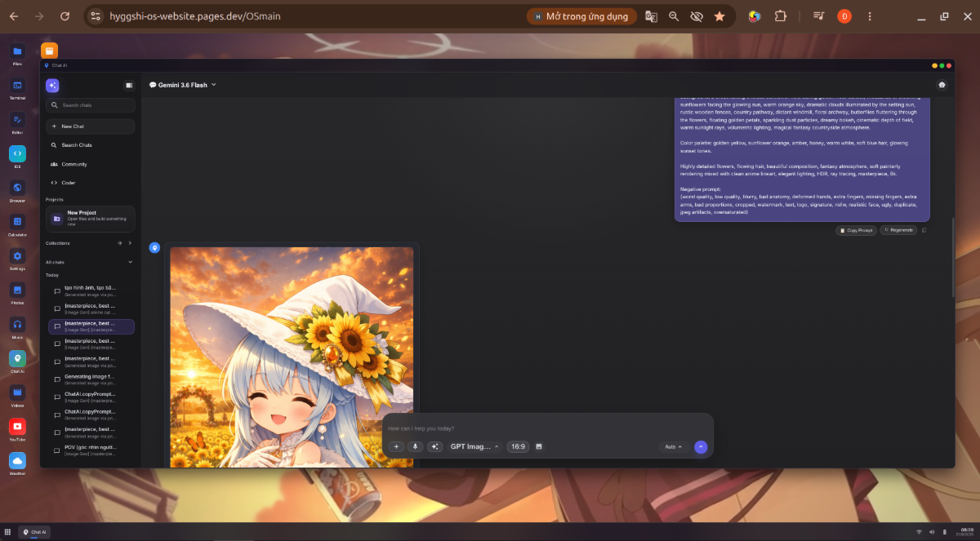The width and height of the screenshot is (980, 541).
Task: Expand the Collections chevron
Action: pos(130,243)
